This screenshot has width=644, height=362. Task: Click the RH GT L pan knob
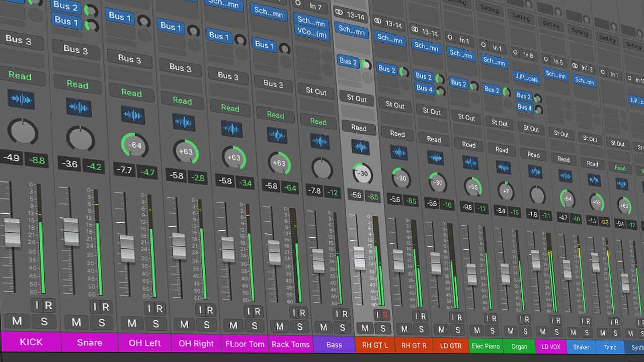tap(363, 173)
